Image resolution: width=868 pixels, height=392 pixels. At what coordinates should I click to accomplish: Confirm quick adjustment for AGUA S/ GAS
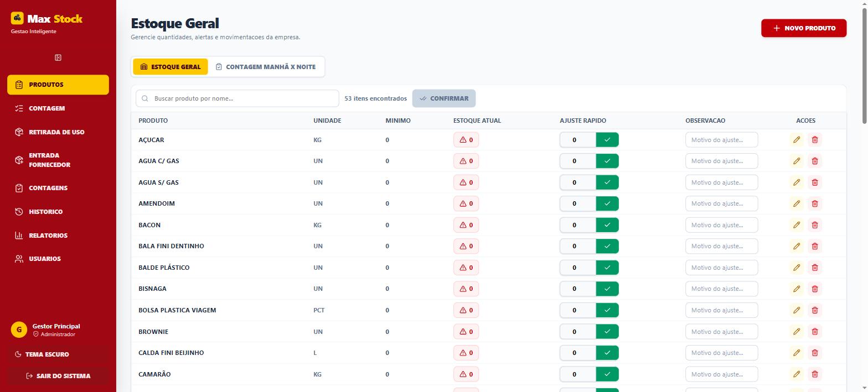coord(607,182)
